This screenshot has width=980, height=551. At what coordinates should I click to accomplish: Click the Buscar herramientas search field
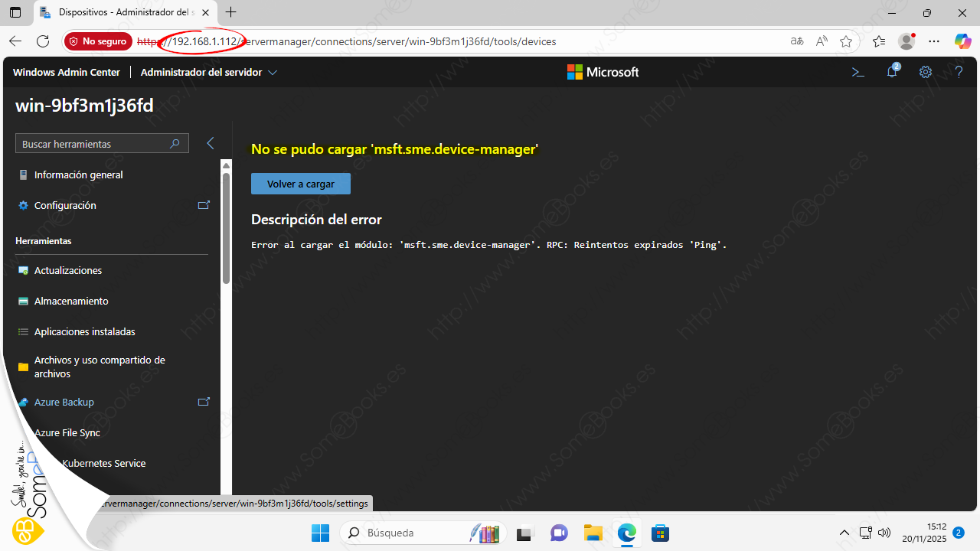[92, 144]
